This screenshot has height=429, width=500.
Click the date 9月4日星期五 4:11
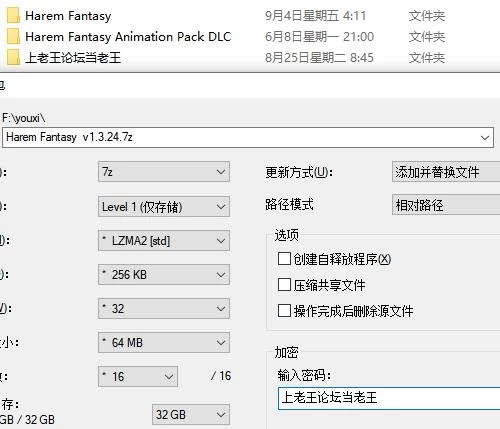pyautogui.click(x=315, y=16)
